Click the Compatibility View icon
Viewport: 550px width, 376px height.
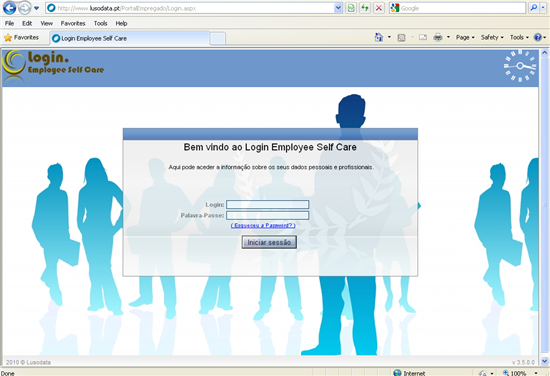click(351, 8)
